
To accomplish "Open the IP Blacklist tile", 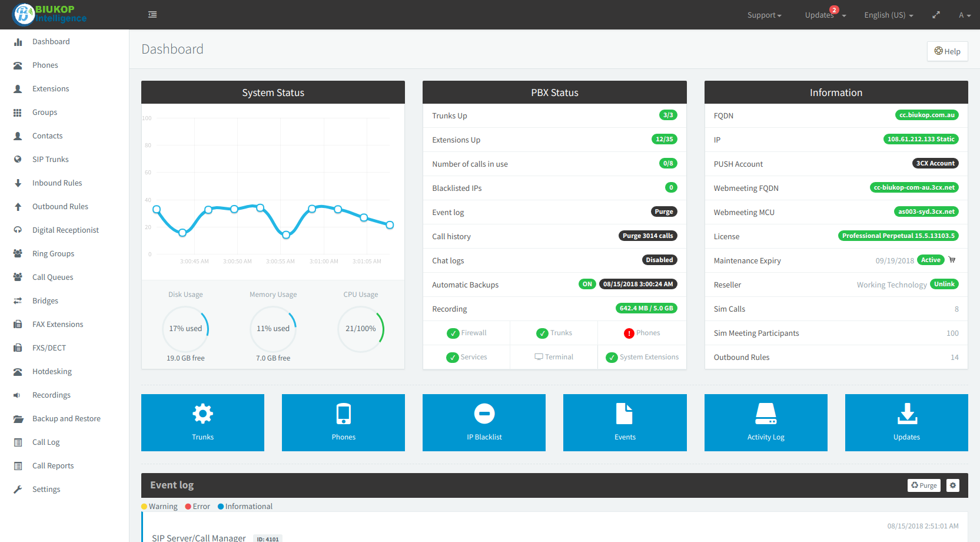I will coord(484,422).
